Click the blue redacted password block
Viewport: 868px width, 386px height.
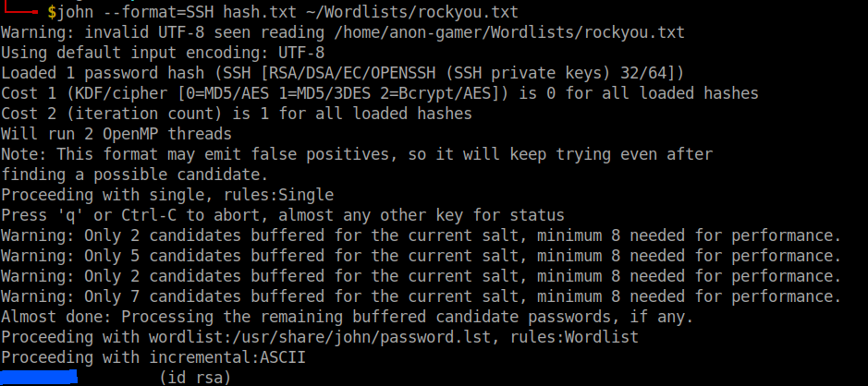click(x=38, y=377)
